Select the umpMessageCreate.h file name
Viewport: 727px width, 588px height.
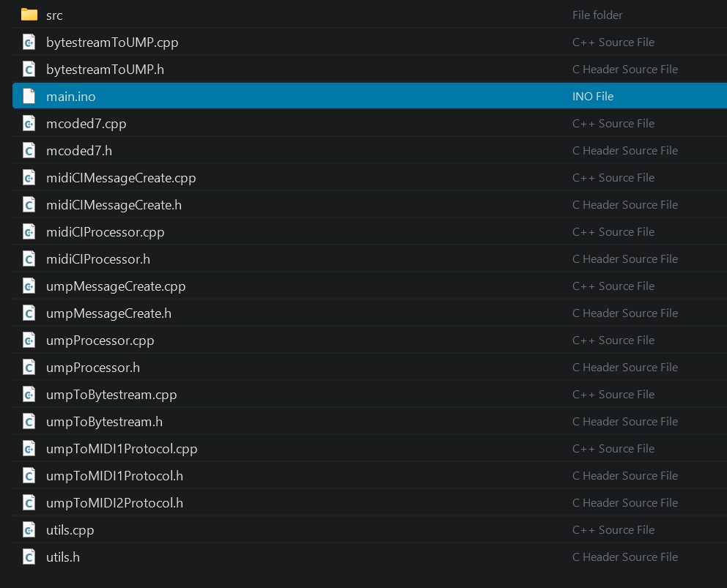click(108, 313)
